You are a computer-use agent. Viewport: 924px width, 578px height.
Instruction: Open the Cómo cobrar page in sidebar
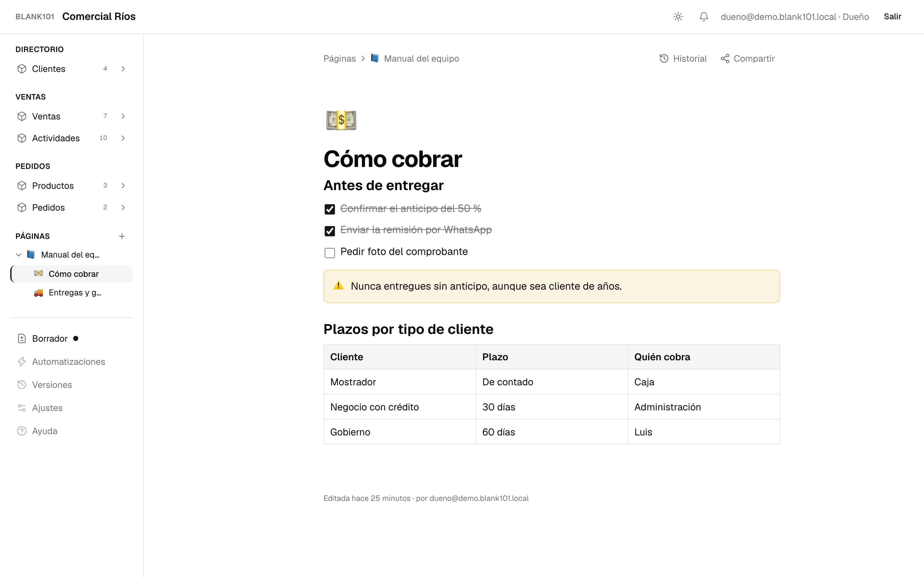pos(72,274)
